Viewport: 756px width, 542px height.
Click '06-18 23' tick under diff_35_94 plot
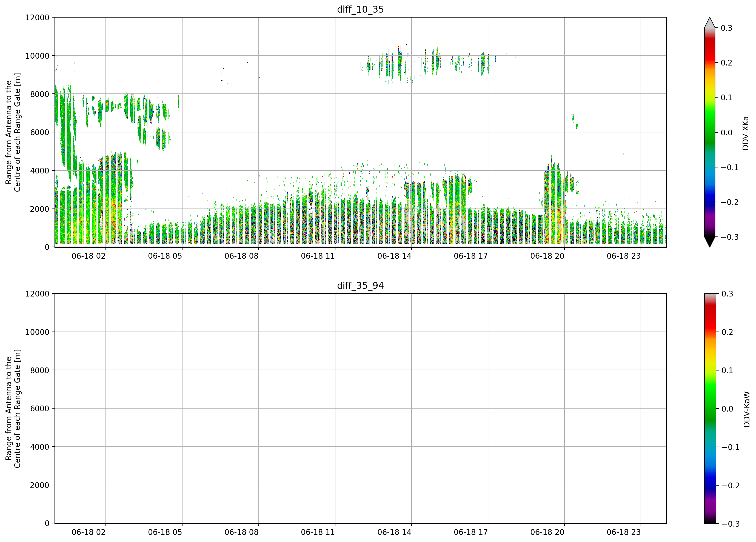[624, 532]
